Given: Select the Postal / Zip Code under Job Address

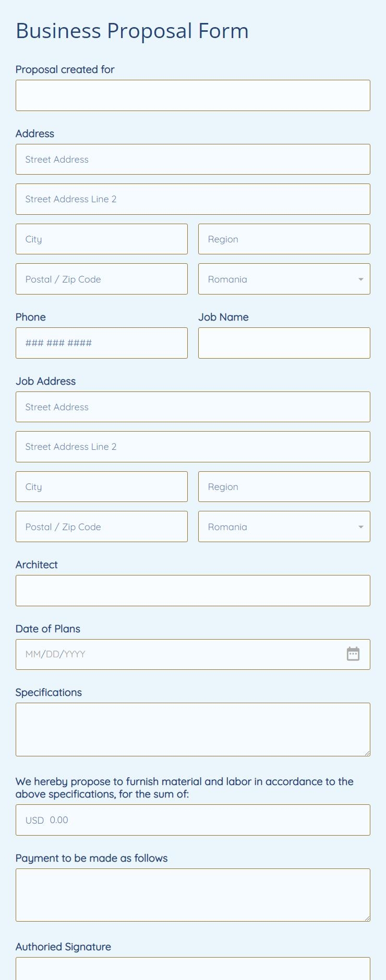Looking at the screenshot, I should (102, 526).
